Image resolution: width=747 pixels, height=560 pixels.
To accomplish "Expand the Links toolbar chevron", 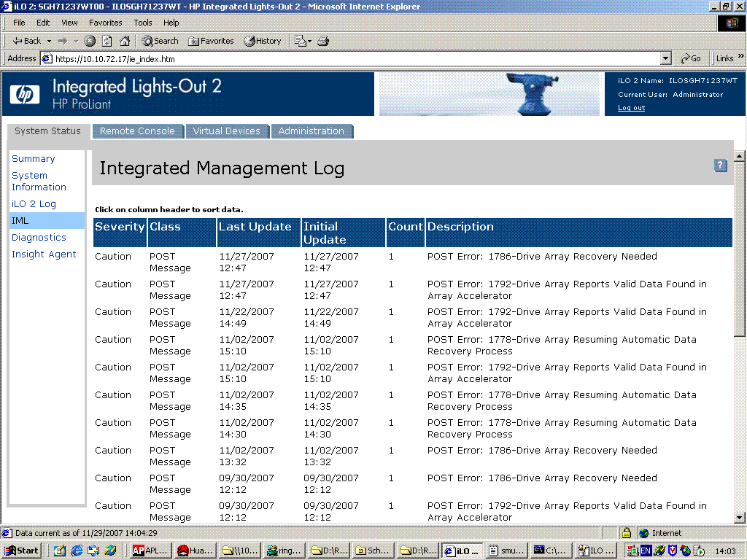I will click(x=741, y=56).
